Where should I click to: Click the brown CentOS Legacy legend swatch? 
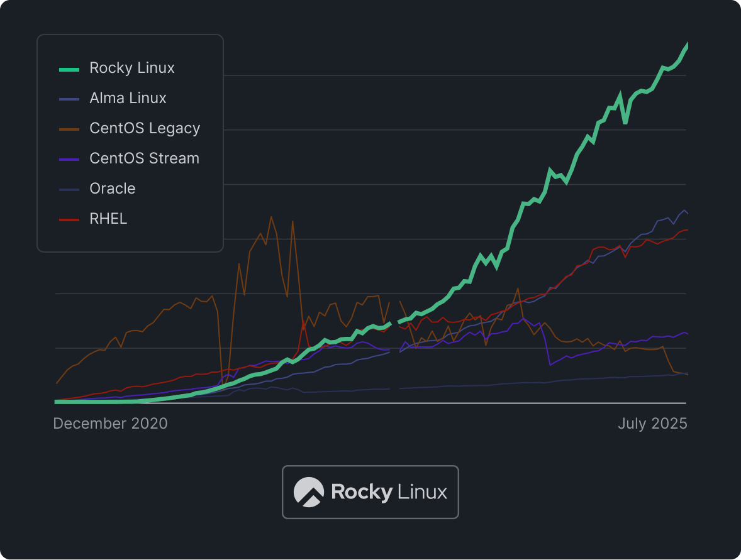[x=69, y=130]
